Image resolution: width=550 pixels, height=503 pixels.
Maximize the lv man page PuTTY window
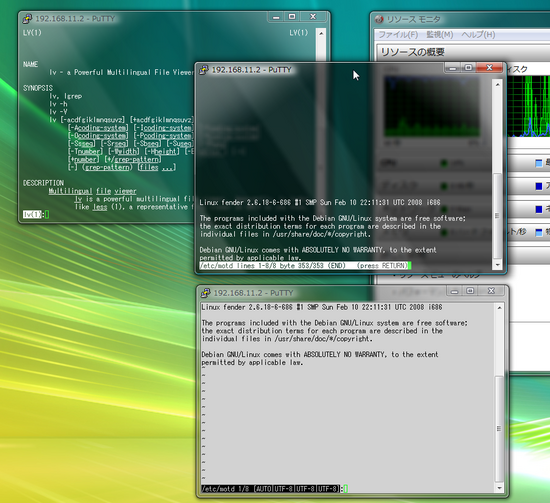click(292, 17)
